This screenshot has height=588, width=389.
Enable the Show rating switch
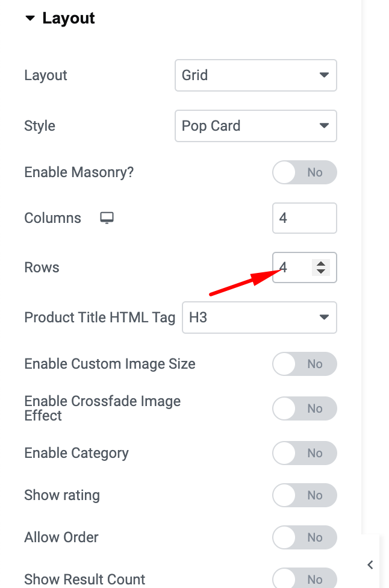[x=305, y=495]
